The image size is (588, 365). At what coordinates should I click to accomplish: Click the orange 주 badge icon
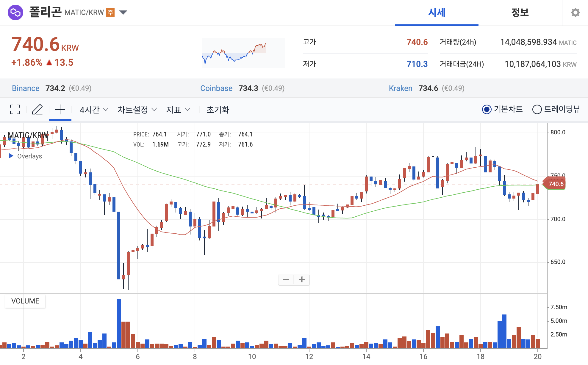110,12
